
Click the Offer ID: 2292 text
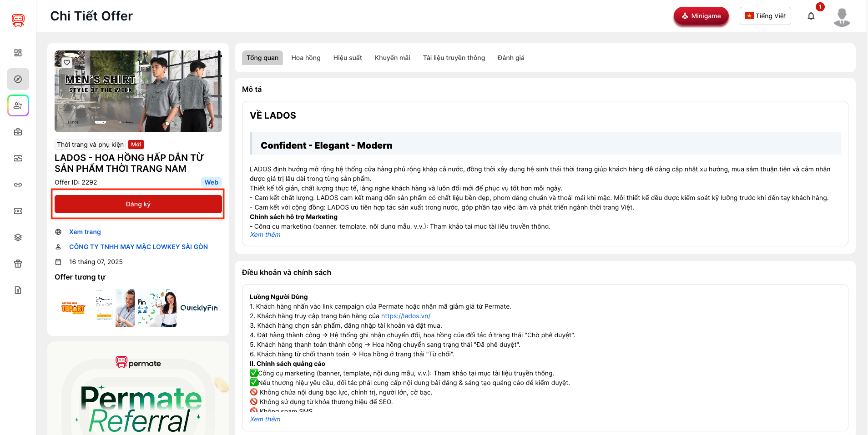[x=76, y=182]
